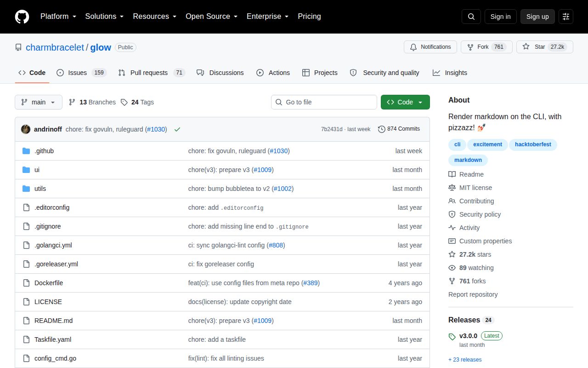Open the Contributing link
Image resolution: width=588 pixels, height=368 pixels.
(x=471, y=201)
